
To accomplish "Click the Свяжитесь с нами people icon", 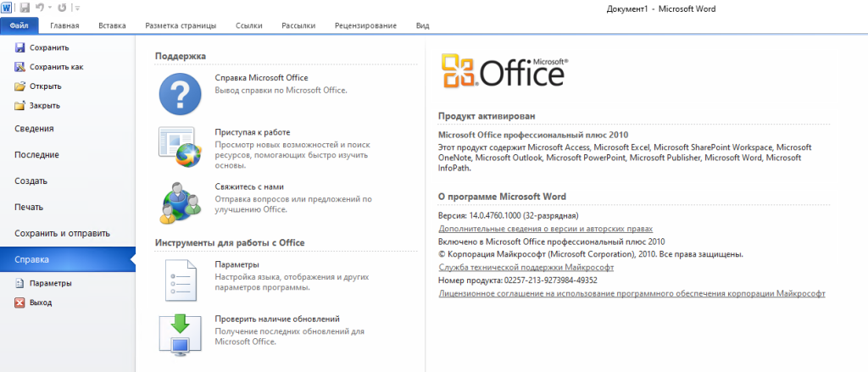I will pos(180,202).
